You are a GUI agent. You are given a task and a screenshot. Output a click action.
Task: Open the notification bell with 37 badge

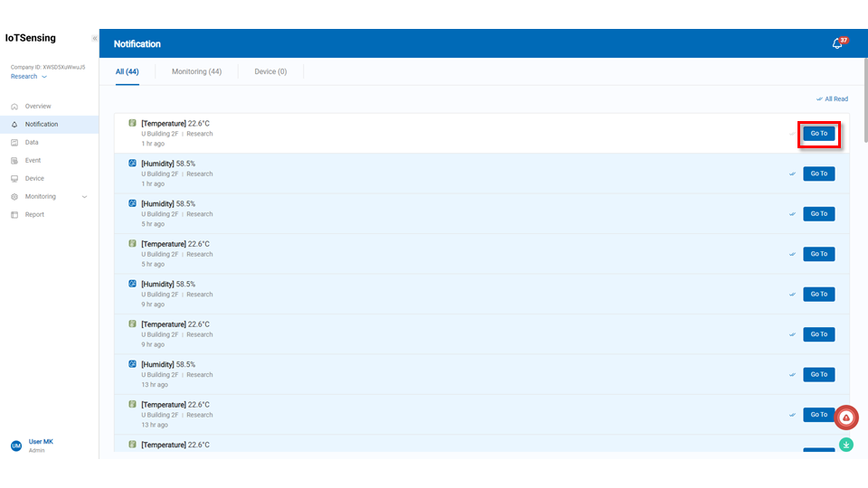point(837,44)
